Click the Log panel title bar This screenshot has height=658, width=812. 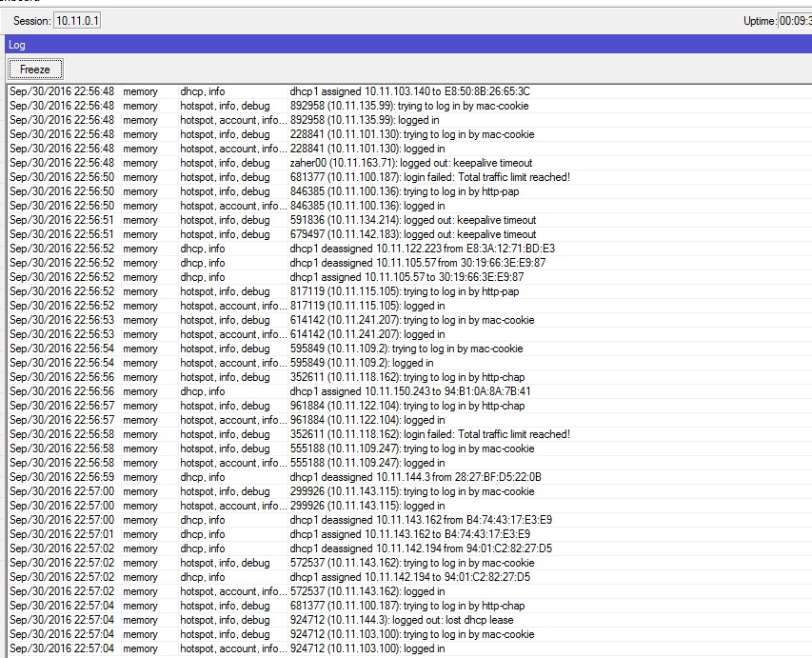(408, 45)
